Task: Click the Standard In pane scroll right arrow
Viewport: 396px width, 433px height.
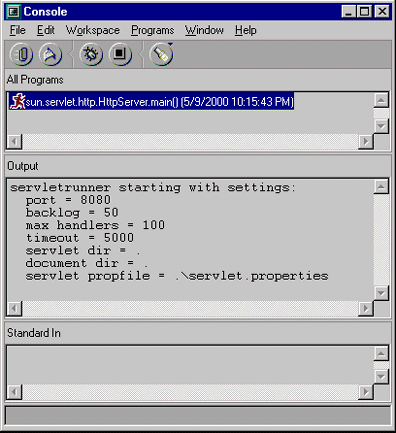Action: click(366, 392)
